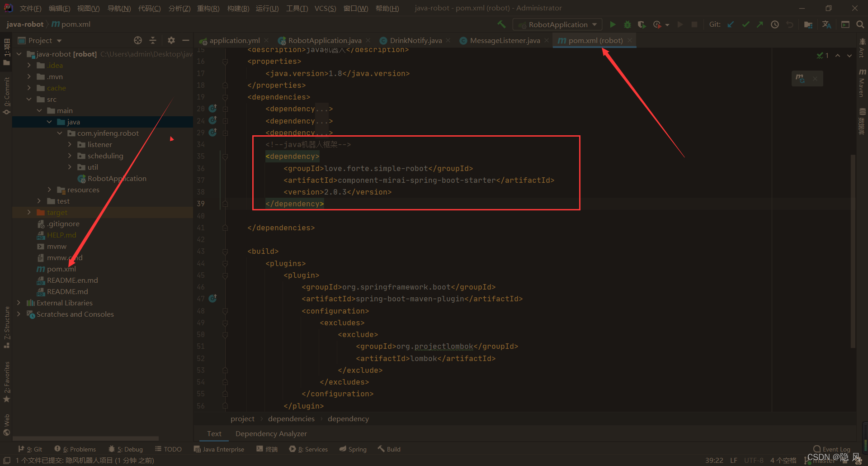Open the Event Log
The width and height of the screenshot is (868, 466).
click(x=831, y=449)
